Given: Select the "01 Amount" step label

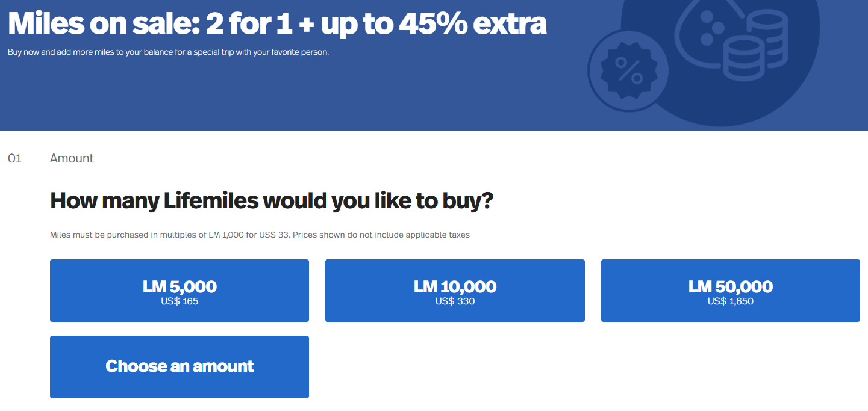Looking at the screenshot, I should (72, 158).
